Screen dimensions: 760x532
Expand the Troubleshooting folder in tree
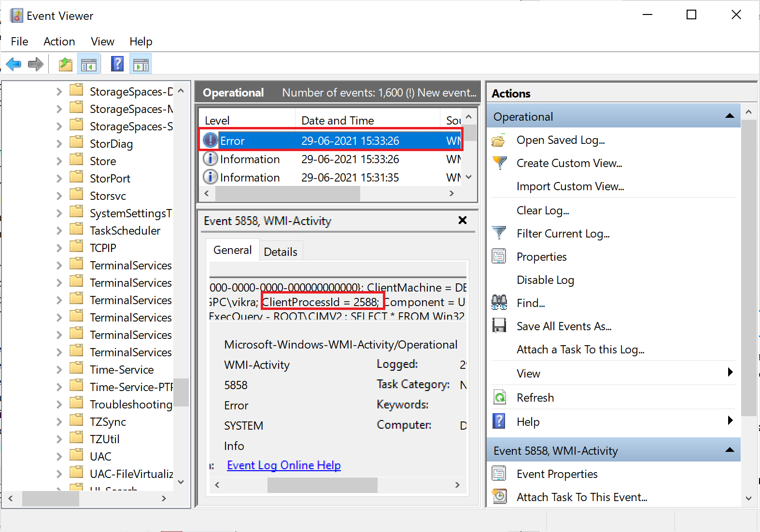coord(59,405)
